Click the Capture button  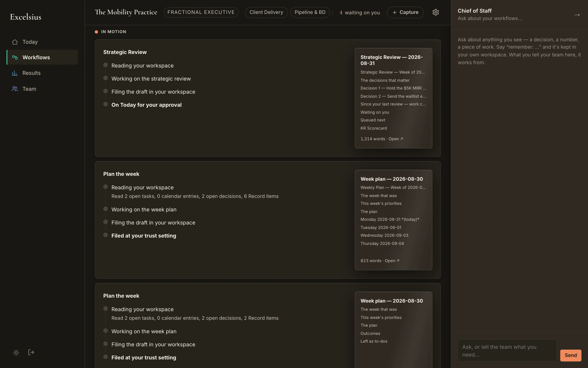coord(405,12)
